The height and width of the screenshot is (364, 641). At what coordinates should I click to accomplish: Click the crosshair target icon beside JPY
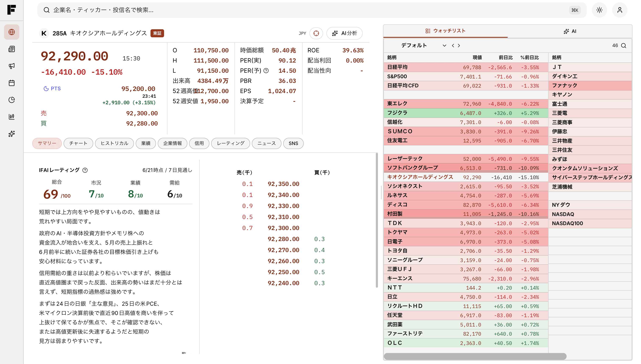316,33
